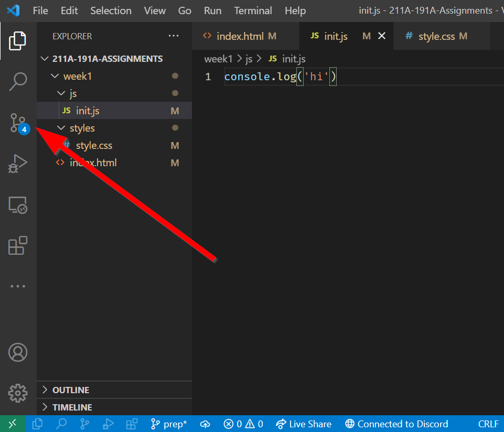
Task: Click the prep* branch in status bar
Action: (169, 424)
